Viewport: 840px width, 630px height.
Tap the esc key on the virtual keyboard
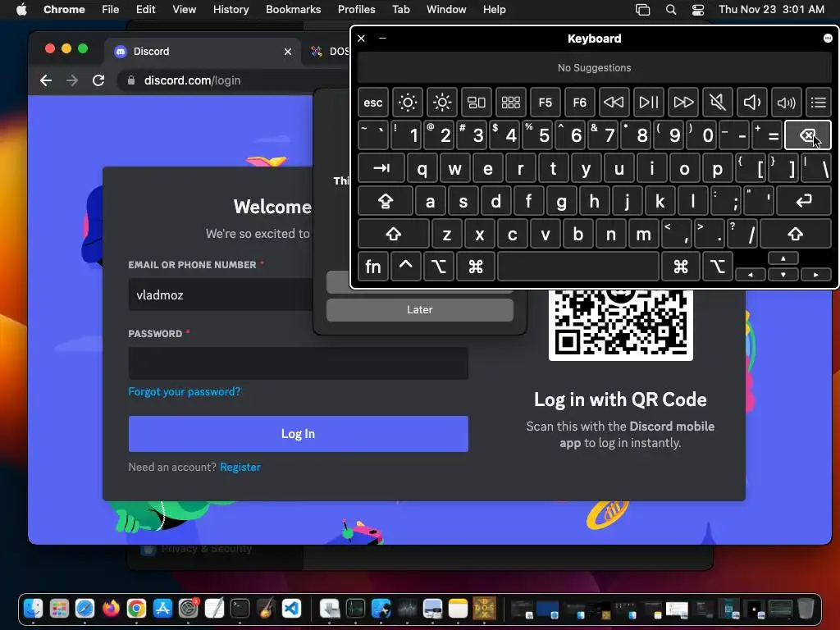(x=373, y=103)
